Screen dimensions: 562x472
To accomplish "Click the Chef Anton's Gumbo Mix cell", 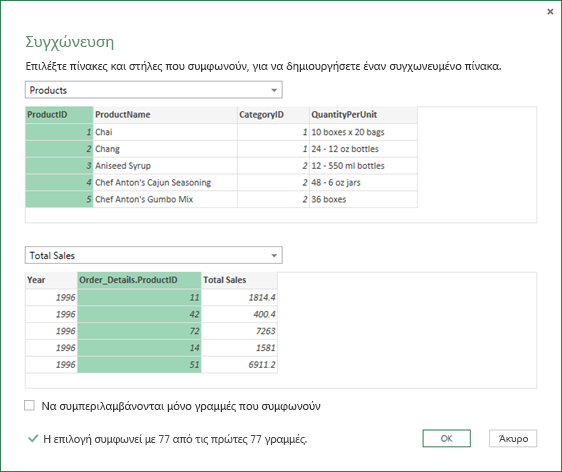I will click(165, 199).
